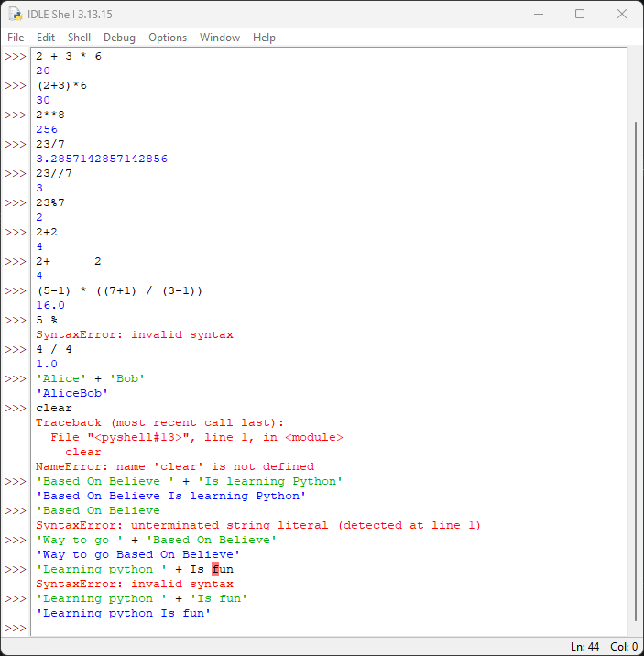Click input "'Based On Believe ' + 'Is learning Python'"
This screenshot has height=656, width=644.
pyautogui.click(x=190, y=481)
